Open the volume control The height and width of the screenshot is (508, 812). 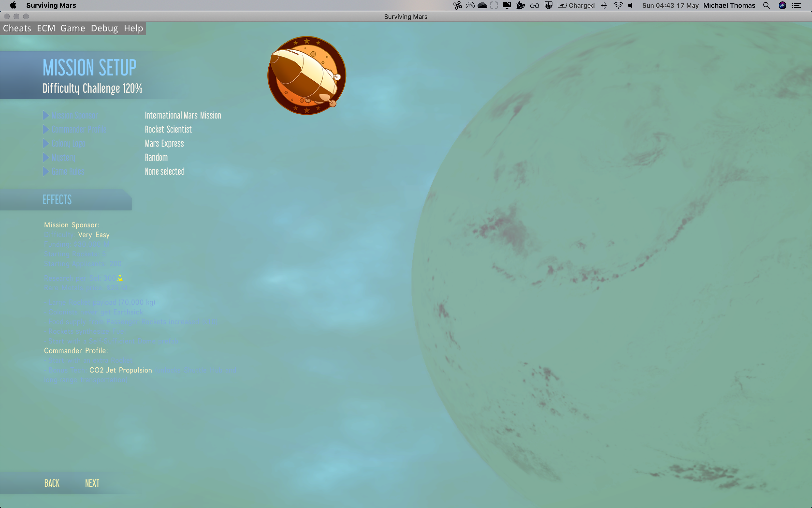(x=631, y=5)
